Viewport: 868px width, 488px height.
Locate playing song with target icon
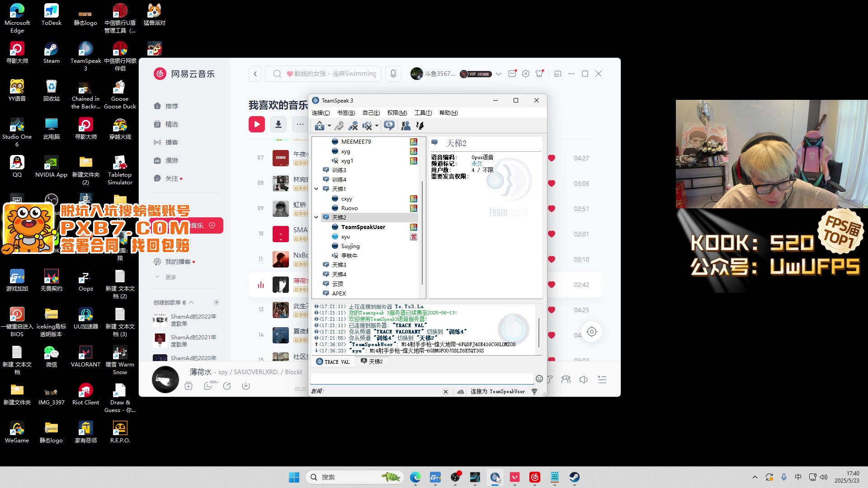pyautogui.click(x=592, y=332)
